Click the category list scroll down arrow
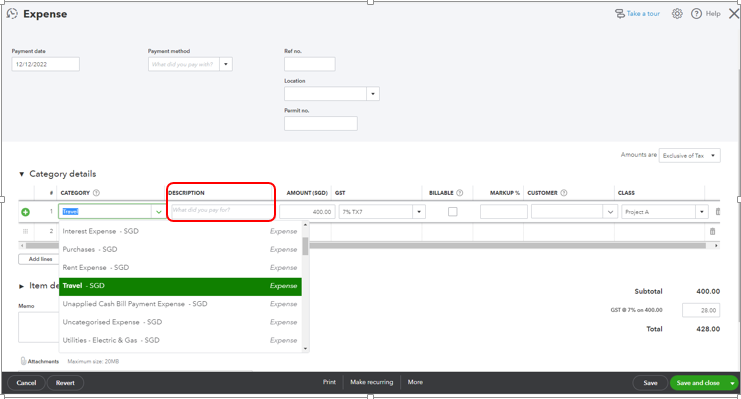Screen dimensions: 741x399 pos(305,349)
